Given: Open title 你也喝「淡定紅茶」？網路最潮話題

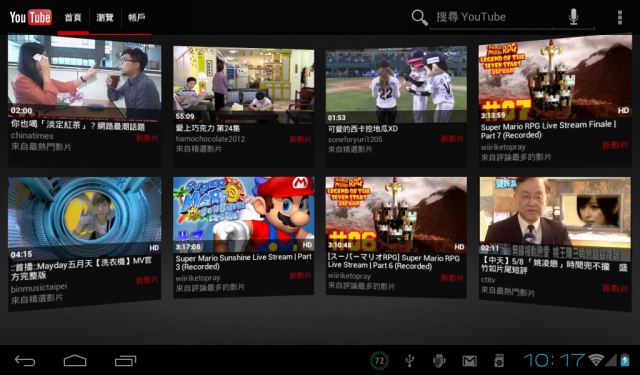Looking at the screenshot, I should click(78, 126).
